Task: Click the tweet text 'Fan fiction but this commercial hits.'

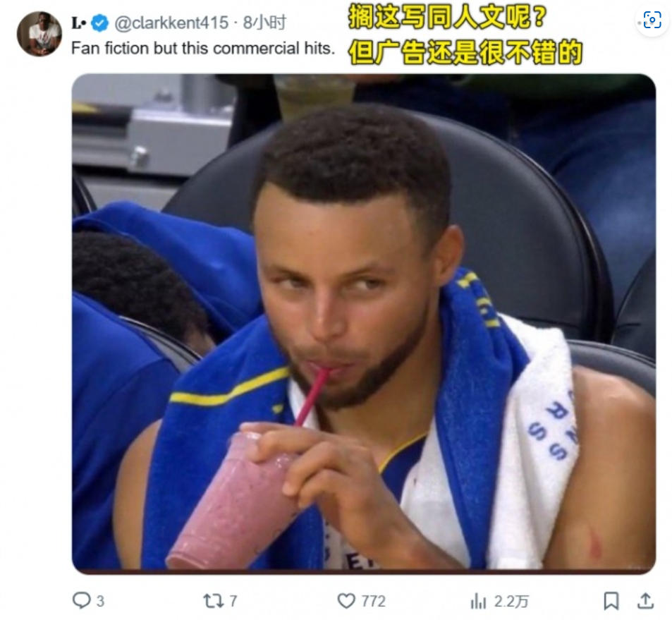Action: (202, 49)
